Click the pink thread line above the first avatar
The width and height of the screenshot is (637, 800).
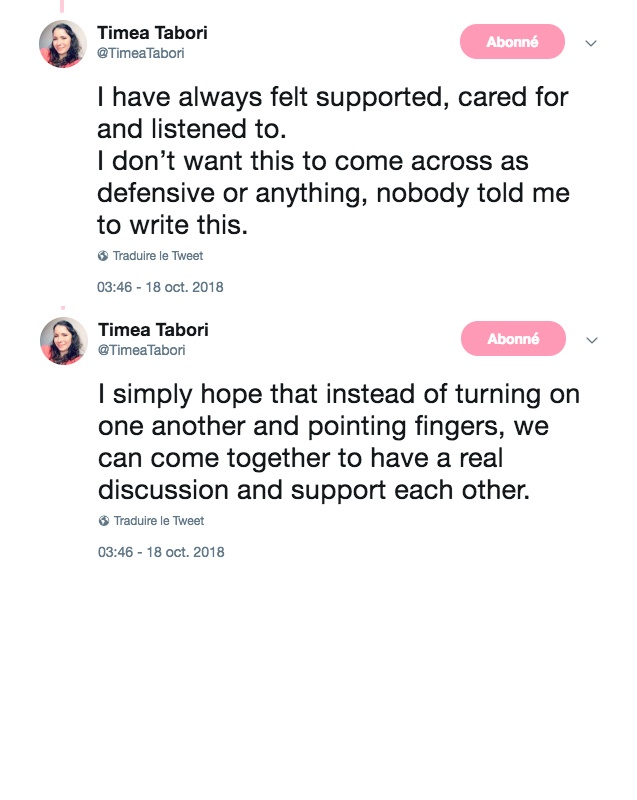[62, 8]
